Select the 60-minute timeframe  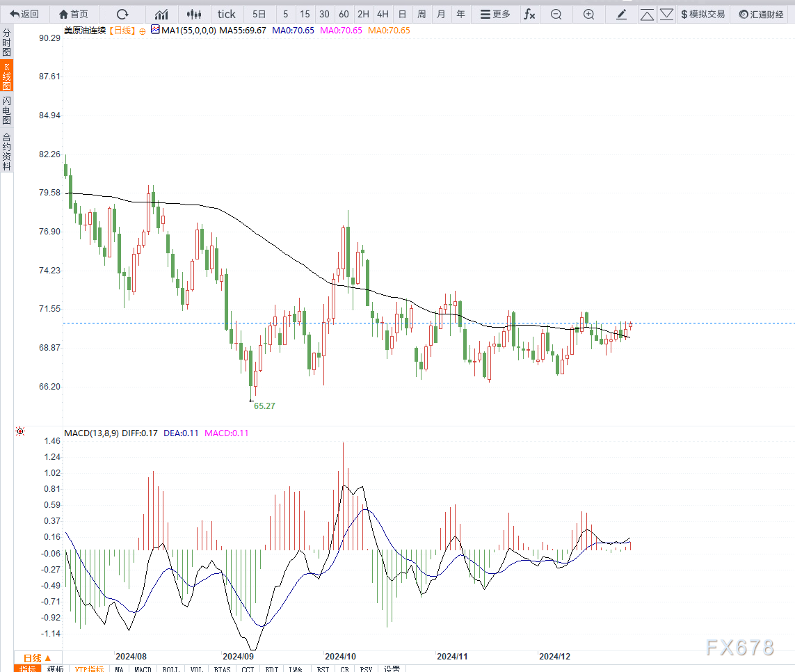344,14
